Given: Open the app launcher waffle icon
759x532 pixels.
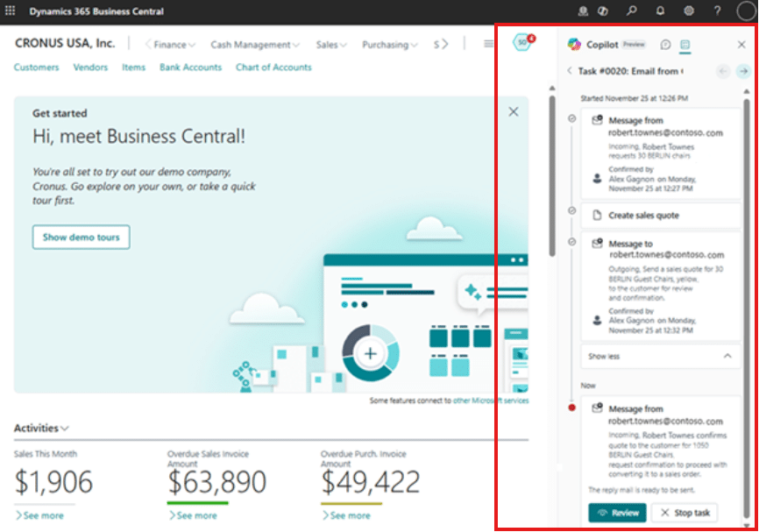Looking at the screenshot, I should pyautogui.click(x=11, y=11).
